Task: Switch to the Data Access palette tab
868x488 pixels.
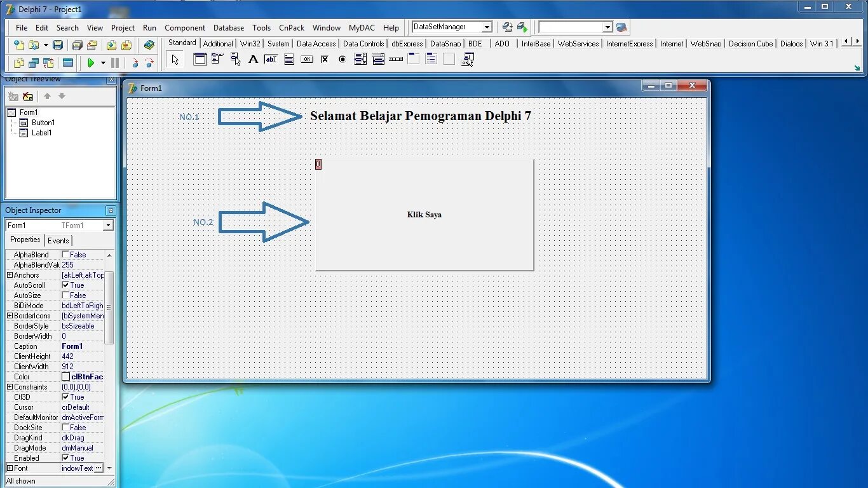Action: tap(316, 44)
